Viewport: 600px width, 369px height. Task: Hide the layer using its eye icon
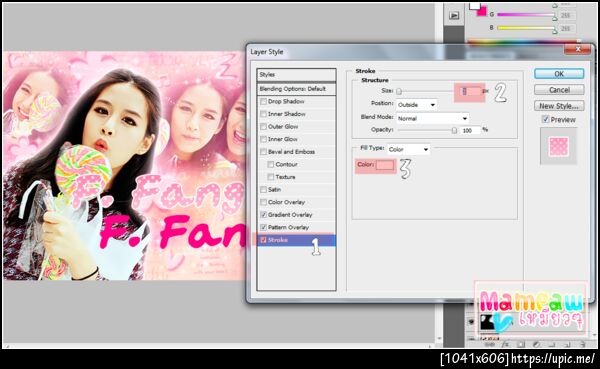[x=471, y=322]
